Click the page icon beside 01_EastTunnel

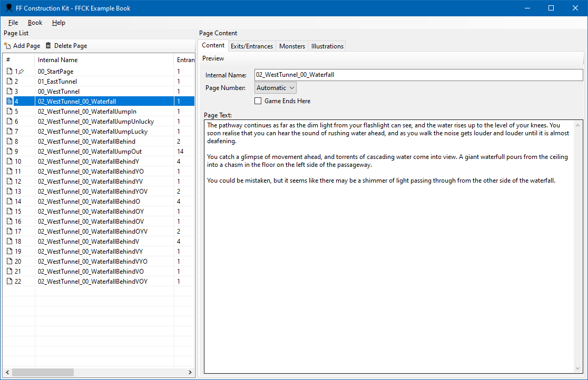[x=9, y=82]
